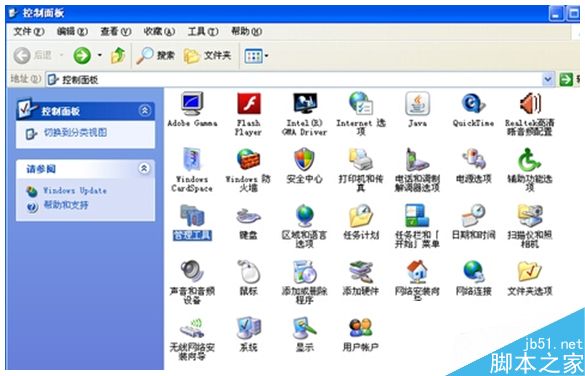Toggle the 文件夹 folders pane button
The image size is (585, 376).
click(x=208, y=56)
